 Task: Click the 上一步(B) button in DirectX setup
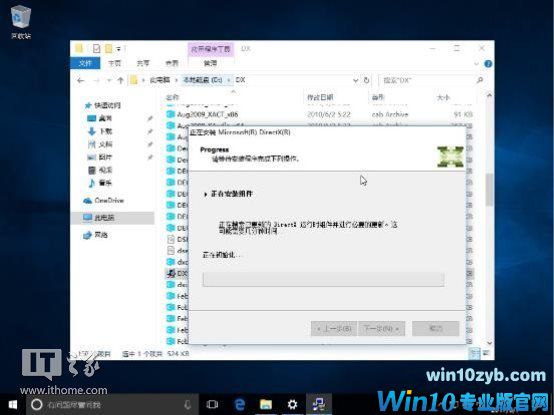point(334,329)
